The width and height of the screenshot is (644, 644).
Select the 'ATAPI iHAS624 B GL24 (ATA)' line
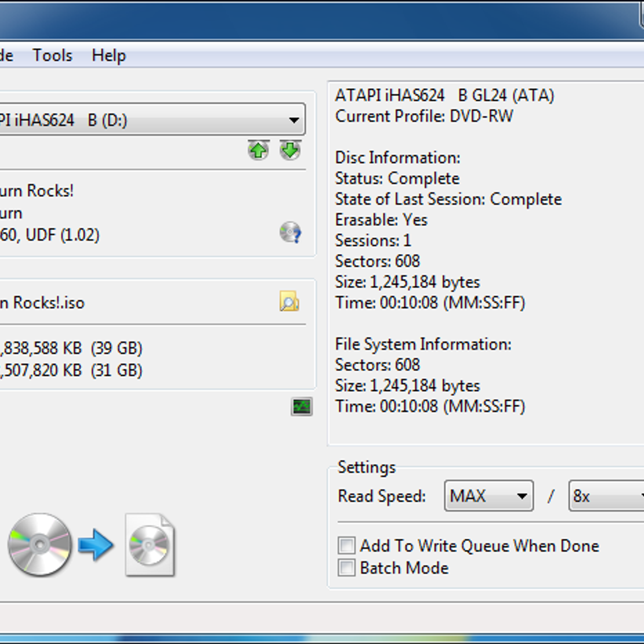(444, 95)
